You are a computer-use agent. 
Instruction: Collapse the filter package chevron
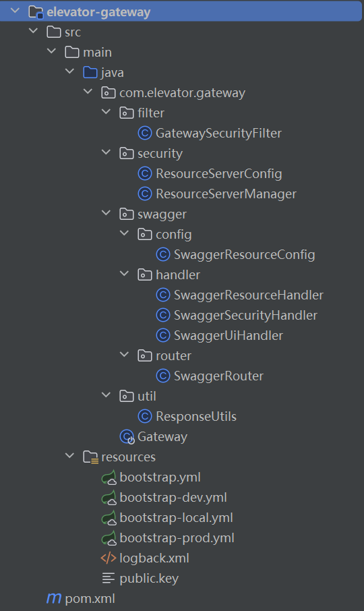(x=106, y=111)
